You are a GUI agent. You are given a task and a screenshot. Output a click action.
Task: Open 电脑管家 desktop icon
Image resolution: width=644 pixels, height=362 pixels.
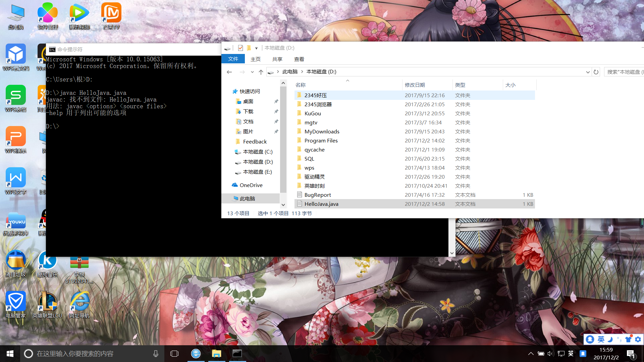pos(16,305)
